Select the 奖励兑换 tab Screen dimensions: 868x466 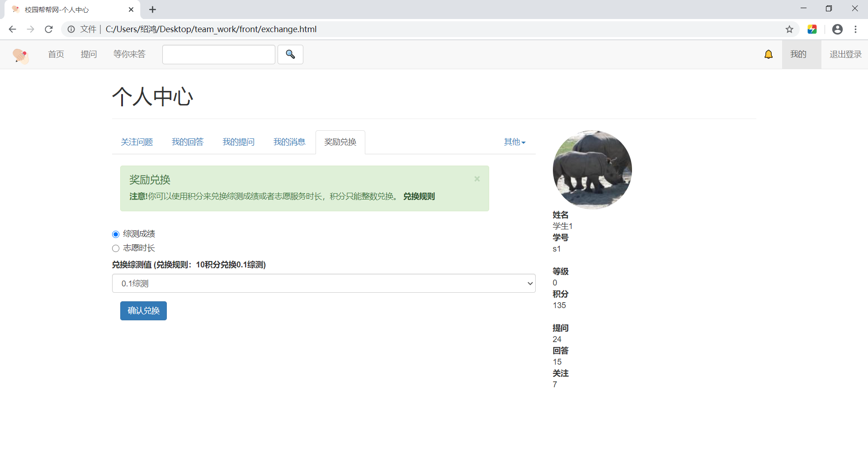click(x=340, y=142)
